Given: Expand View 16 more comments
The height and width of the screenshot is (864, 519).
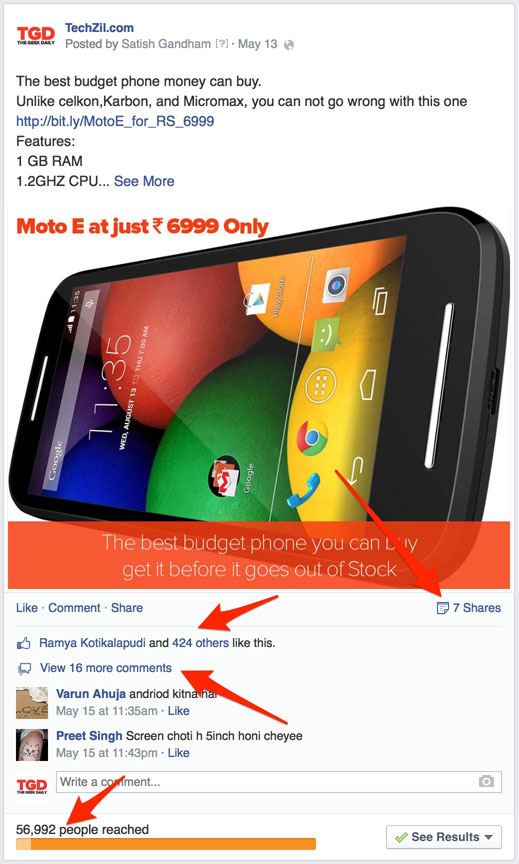Looking at the screenshot, I should [106, 668].
